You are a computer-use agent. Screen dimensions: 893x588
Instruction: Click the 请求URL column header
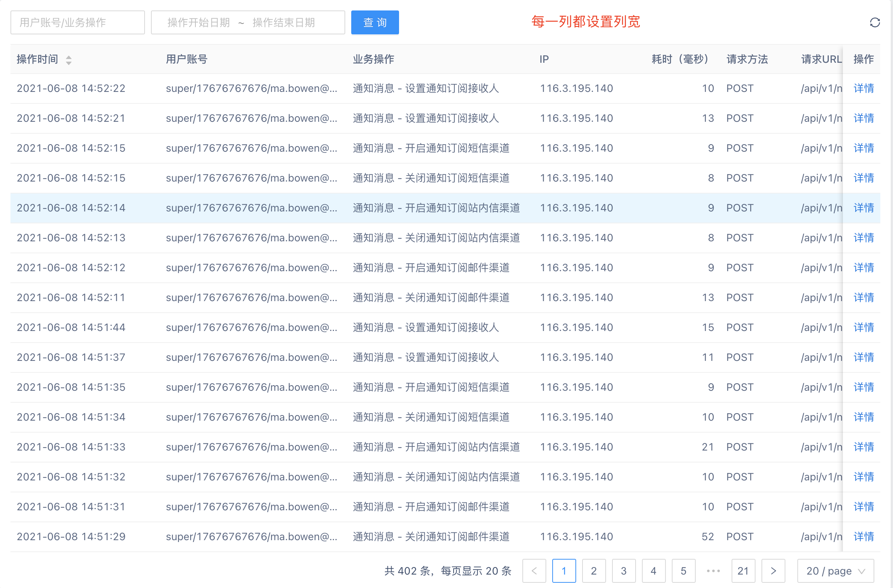click(821, 59)
